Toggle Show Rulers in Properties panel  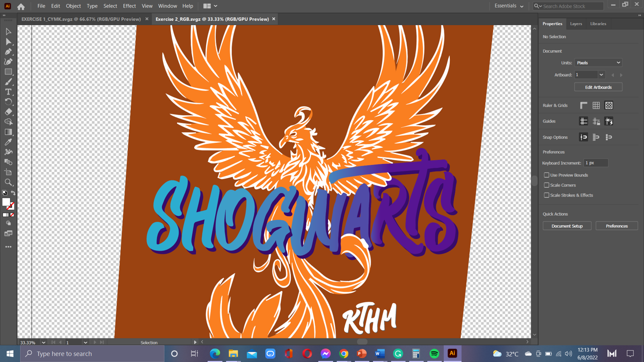point(584,106)
